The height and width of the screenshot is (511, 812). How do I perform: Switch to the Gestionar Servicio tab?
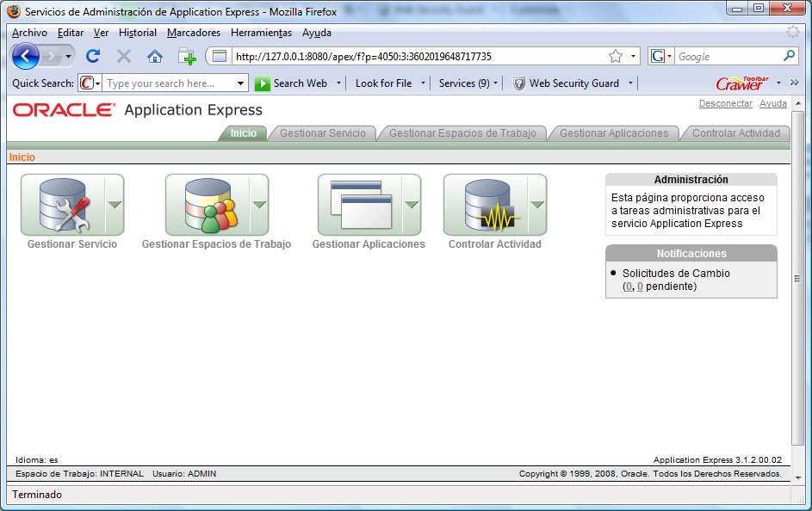click(x=323, y=133)
